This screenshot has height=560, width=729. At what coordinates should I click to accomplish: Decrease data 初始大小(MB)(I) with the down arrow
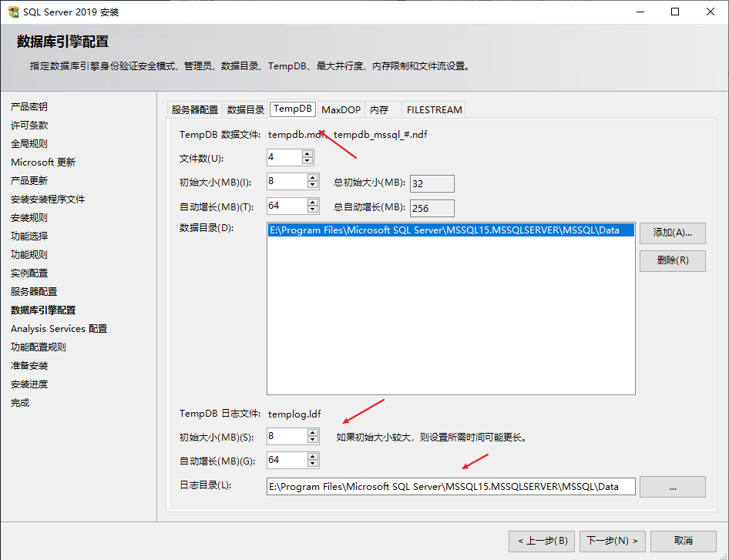[x=313, y=185]
